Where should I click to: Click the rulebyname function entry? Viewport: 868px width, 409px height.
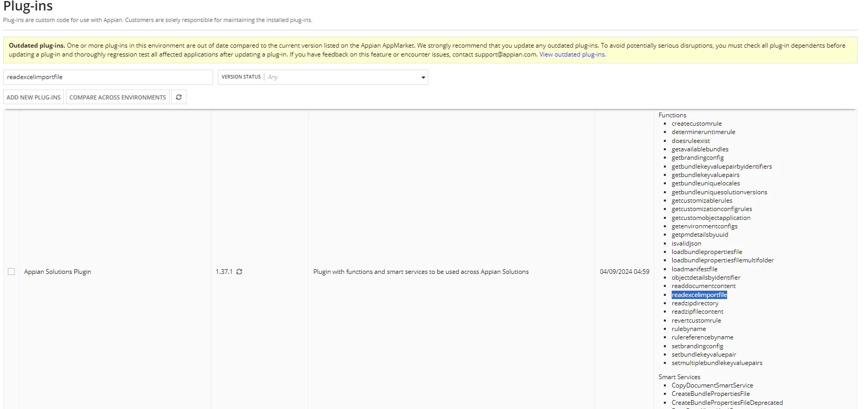(688, 329)
